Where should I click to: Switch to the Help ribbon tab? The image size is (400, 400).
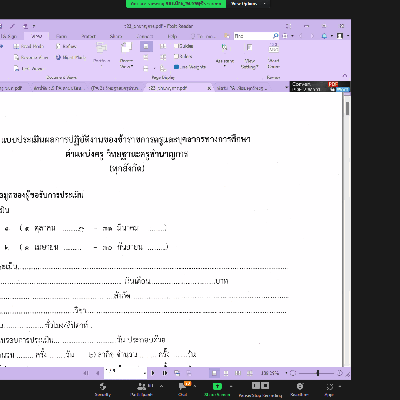click(x=172, y=36)
